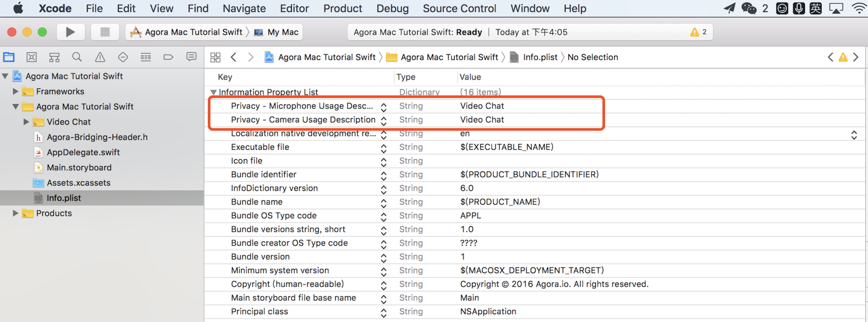Click the related items grid icon
This screenshot has width=868, height=322.
click(x=215, y=57)
